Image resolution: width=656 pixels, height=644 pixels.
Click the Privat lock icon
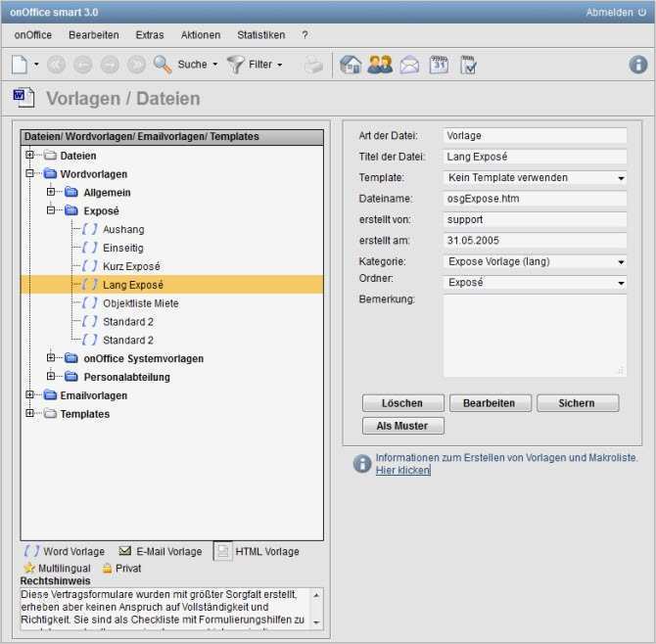107,569
